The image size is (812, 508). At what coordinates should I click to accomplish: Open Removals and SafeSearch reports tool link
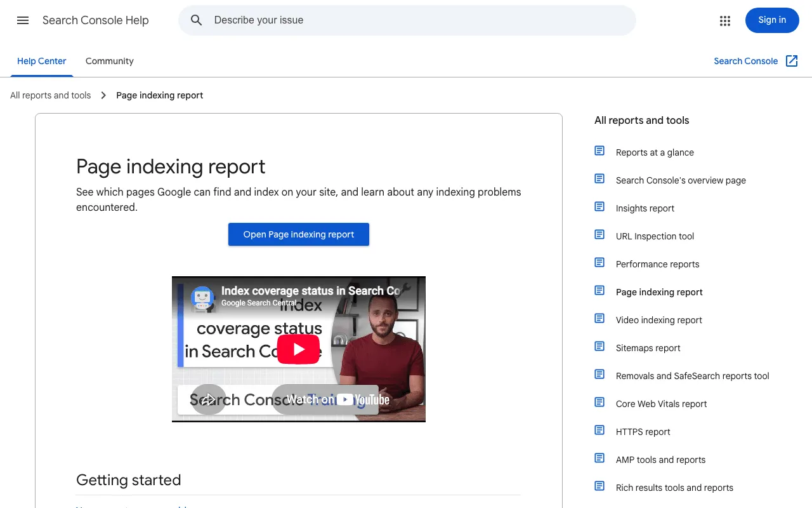(x=693, y=376)
